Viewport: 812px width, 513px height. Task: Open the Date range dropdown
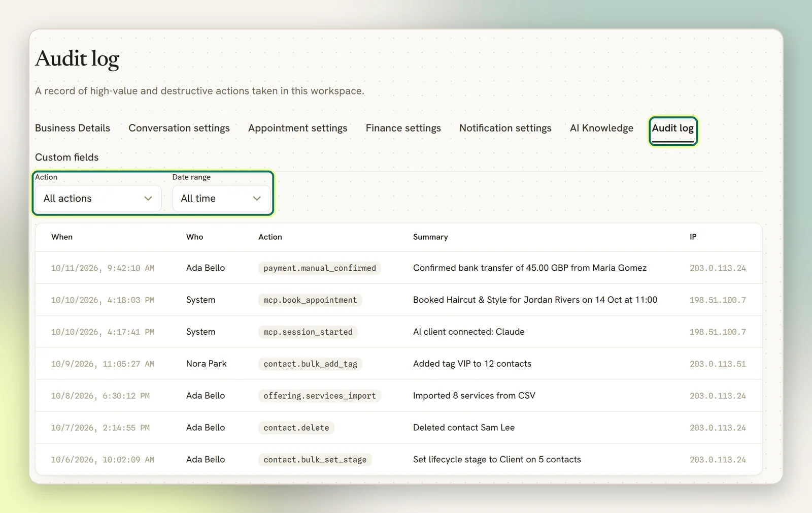coord(221,199)
